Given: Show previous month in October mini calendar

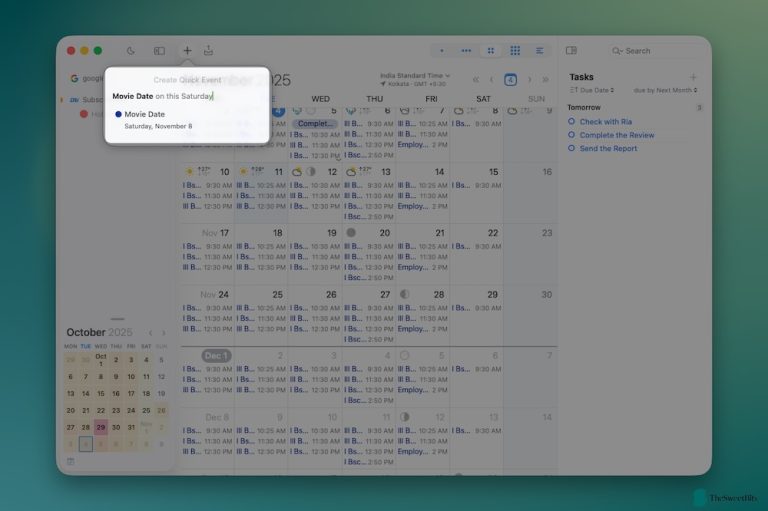Looking at the screenshot, I should point(150,333).
